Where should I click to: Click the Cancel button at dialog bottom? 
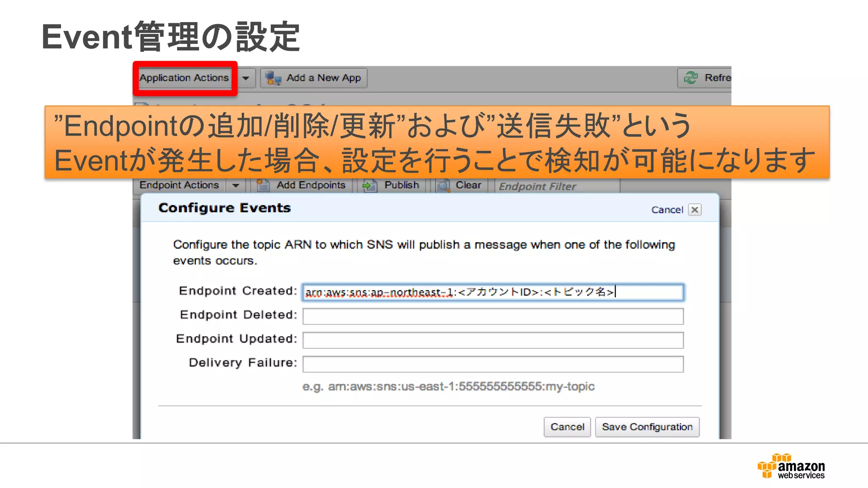pyautogui.click(x=567, y=427)
